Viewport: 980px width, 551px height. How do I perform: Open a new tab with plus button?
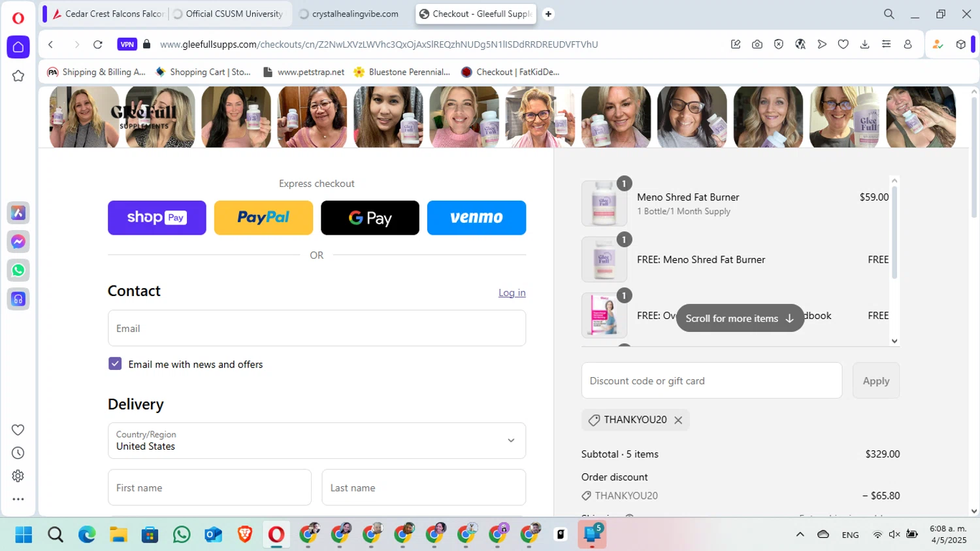549,14
